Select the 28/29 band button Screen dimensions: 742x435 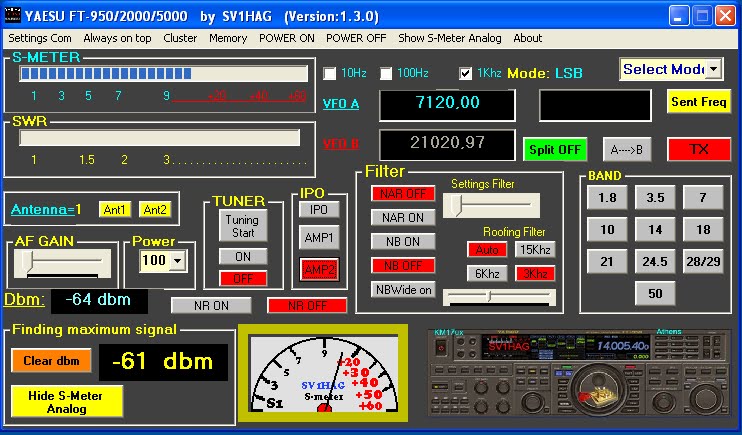(703, 261)
